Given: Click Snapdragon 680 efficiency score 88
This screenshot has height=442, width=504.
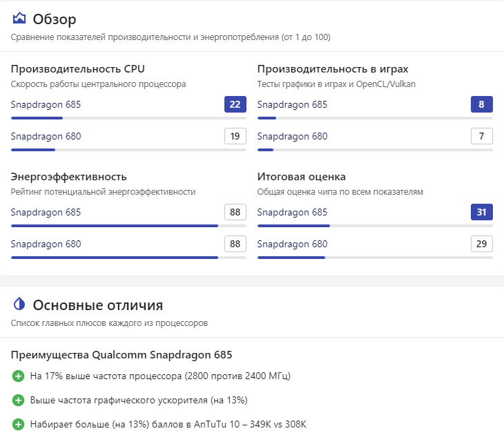Looking at the screenshot, I should point(235,244).
